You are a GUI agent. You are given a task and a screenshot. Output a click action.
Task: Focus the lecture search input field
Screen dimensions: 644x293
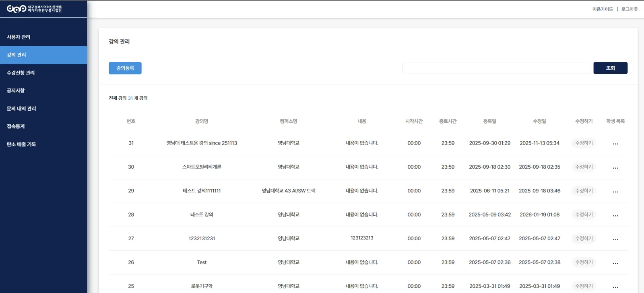pyautogui.click(x=496, y=68)
